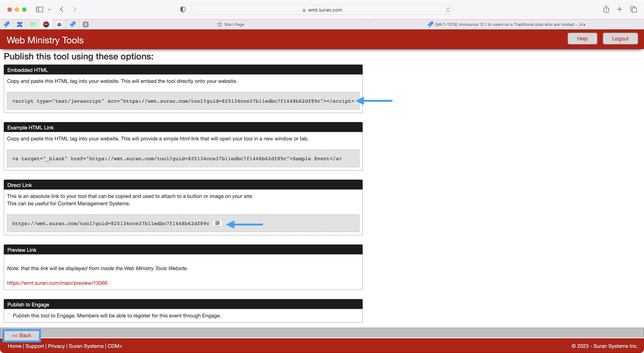Expand the sidebar tab group dropdown arrow
The height and width of the screenshot is (353, 644).
point(49,10)
